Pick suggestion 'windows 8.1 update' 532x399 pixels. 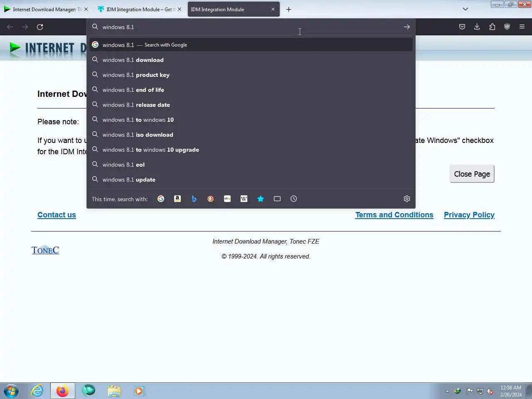click(251, 180)
